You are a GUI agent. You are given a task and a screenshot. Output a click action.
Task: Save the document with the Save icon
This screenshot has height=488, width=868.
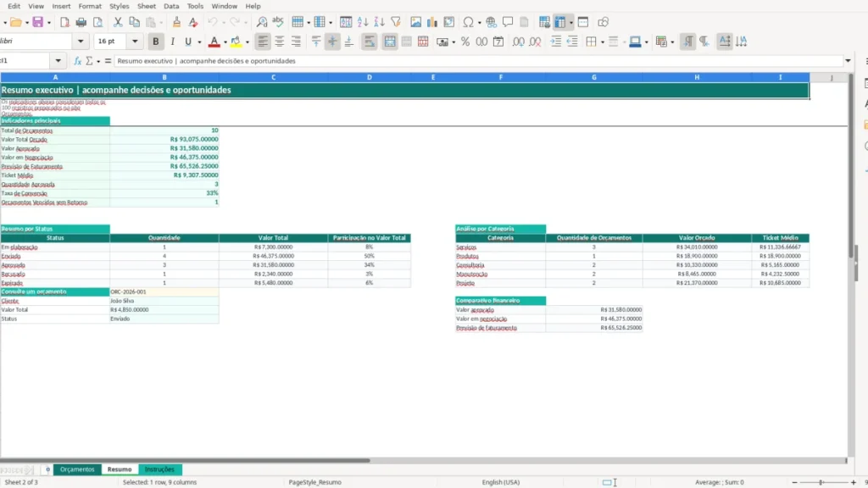coord(37,22)
